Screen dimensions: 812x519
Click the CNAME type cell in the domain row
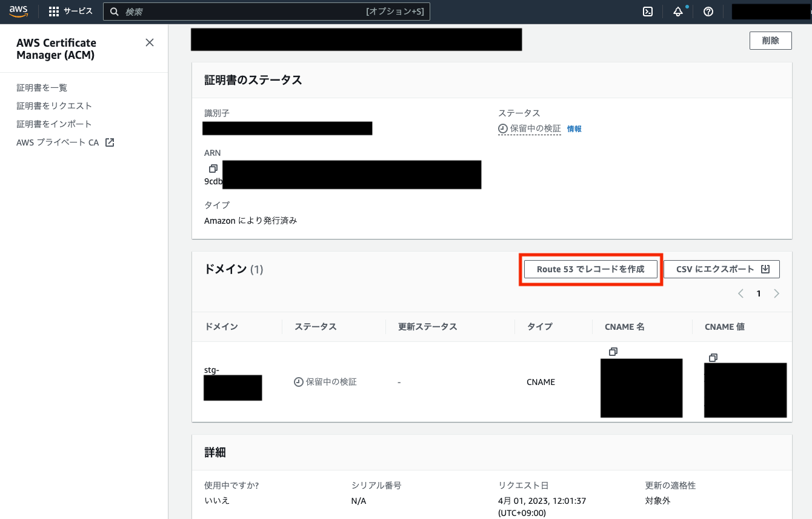coord(541,382)
